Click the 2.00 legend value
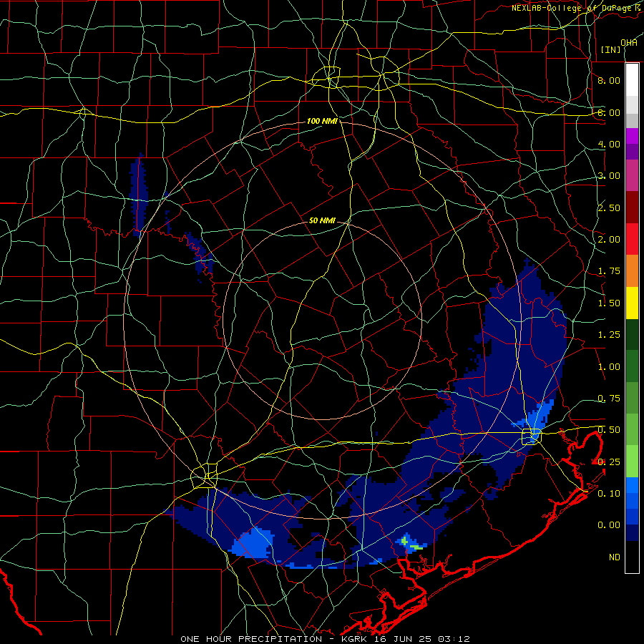The height and width of the screenshot is (644, 644). (609, 240)
